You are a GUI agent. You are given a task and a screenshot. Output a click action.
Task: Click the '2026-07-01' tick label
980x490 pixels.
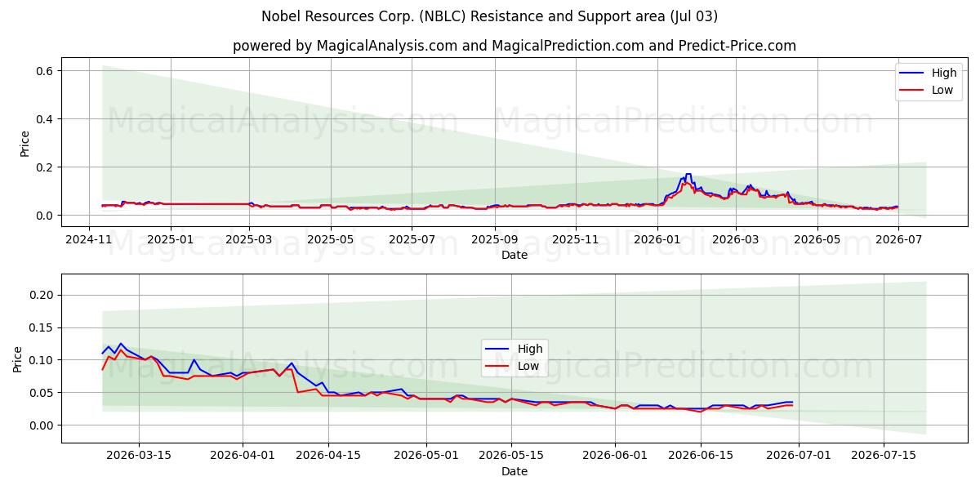[x=799, y=456]
